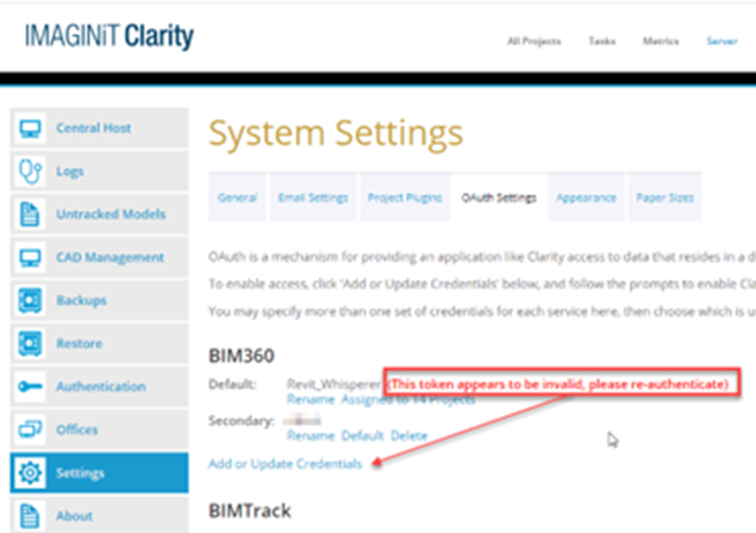
Task: Click the Backups safe icon
Action: [x=30, y=301]
